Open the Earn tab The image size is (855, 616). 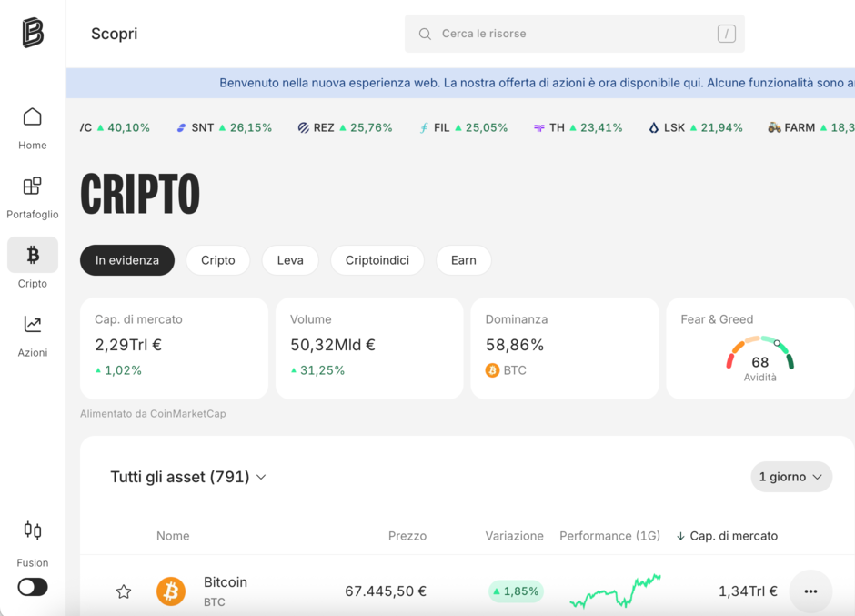464,260
